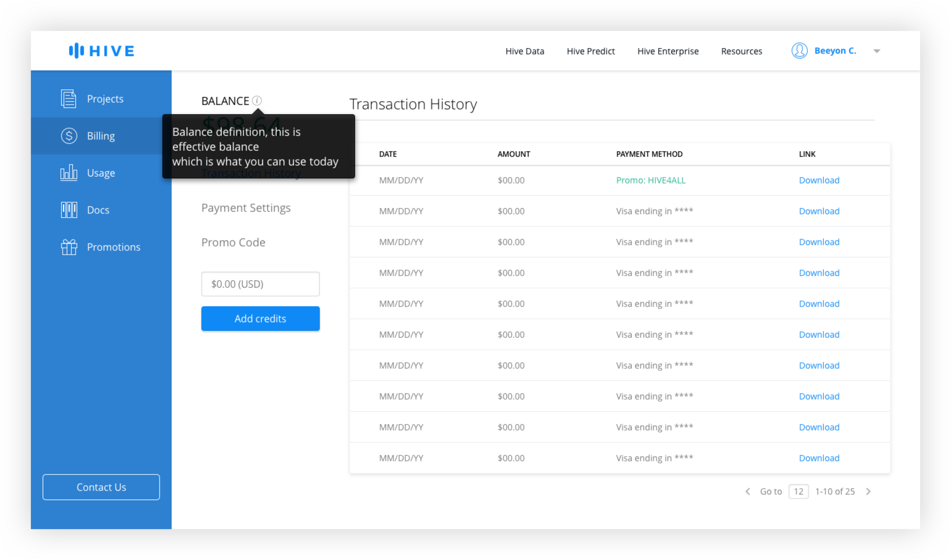Expand the account dropdown arrow
951x560 pixels.
[x=876, y=51]
